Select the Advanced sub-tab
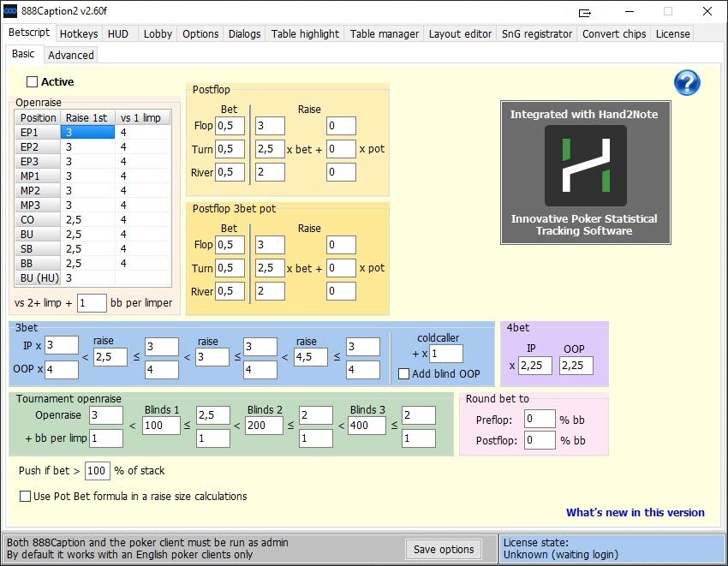This screenshot has width=728, height=566. (71, 55)
